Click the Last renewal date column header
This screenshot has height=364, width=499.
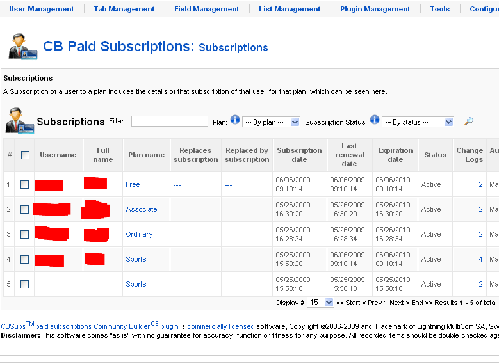pos(350,155)
